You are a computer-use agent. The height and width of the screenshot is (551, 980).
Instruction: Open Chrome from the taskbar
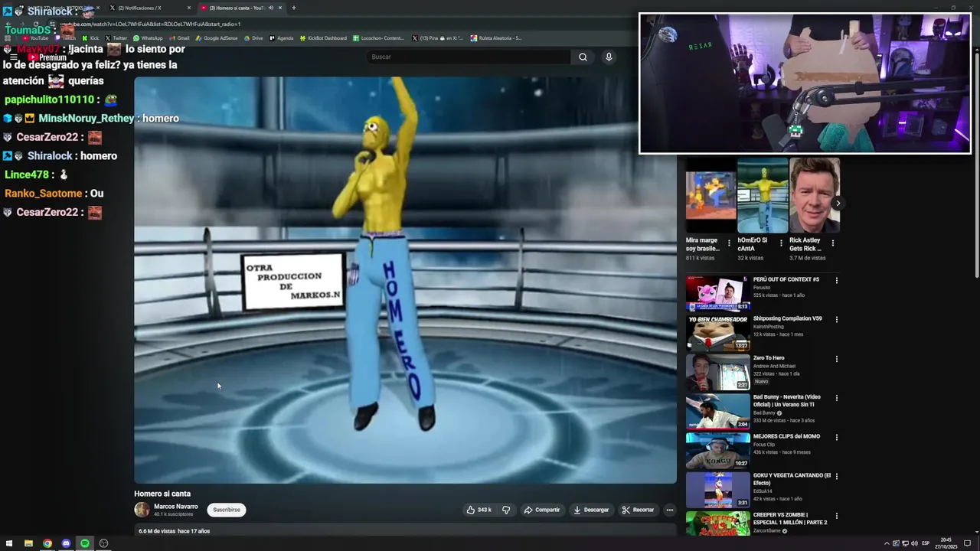pyautogui.click(x=47, y=543)
